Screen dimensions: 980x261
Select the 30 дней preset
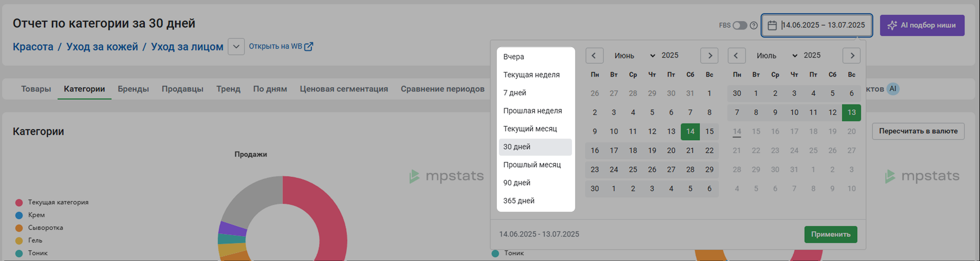(535, 147)
